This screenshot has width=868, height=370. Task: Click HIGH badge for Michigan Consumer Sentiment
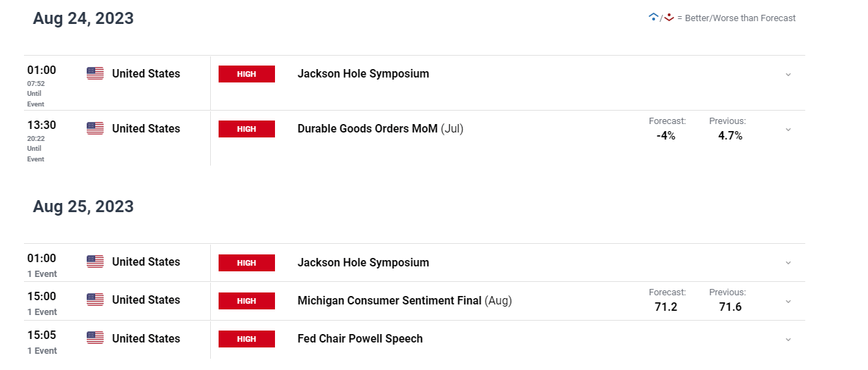pos(247,301)
